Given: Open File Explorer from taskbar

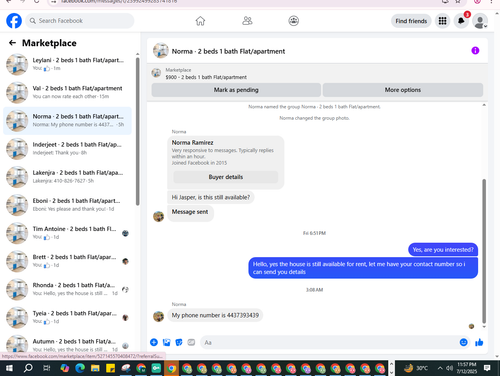Looking at the screenshot, I should [x=95, y=368].
